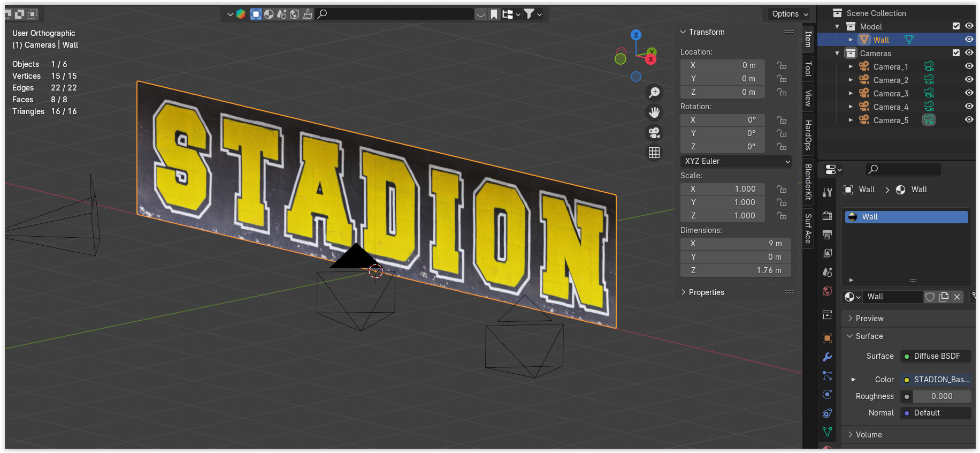Open the Object Data mesh tab

[x=828, y=432]
